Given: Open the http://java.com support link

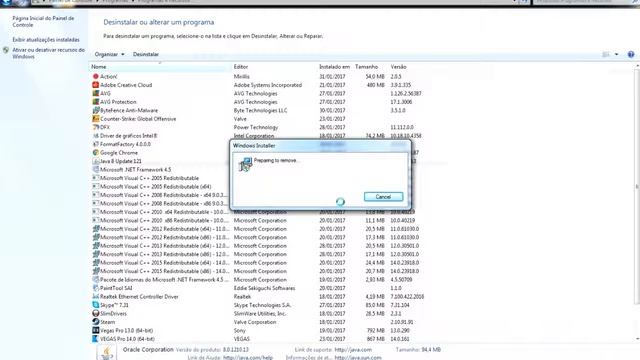Looking at the screenshot, I should tap(353, 350).
